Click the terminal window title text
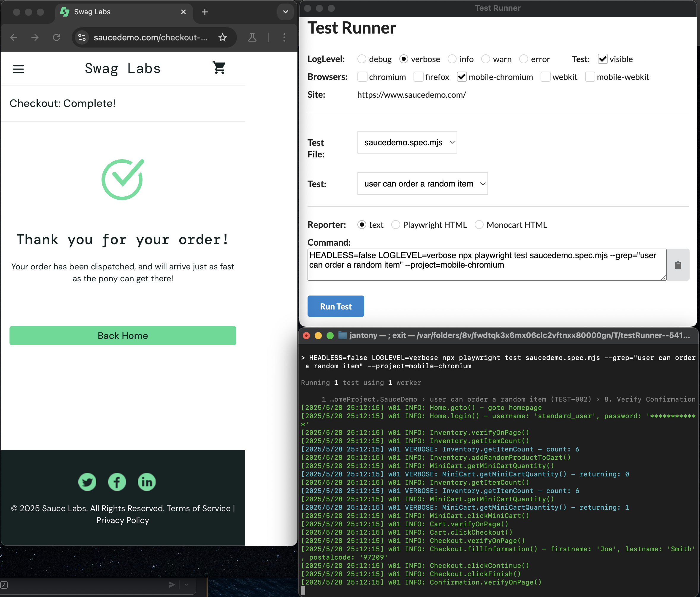The width and height of the screenshot is (700, 597). [520, 335]
